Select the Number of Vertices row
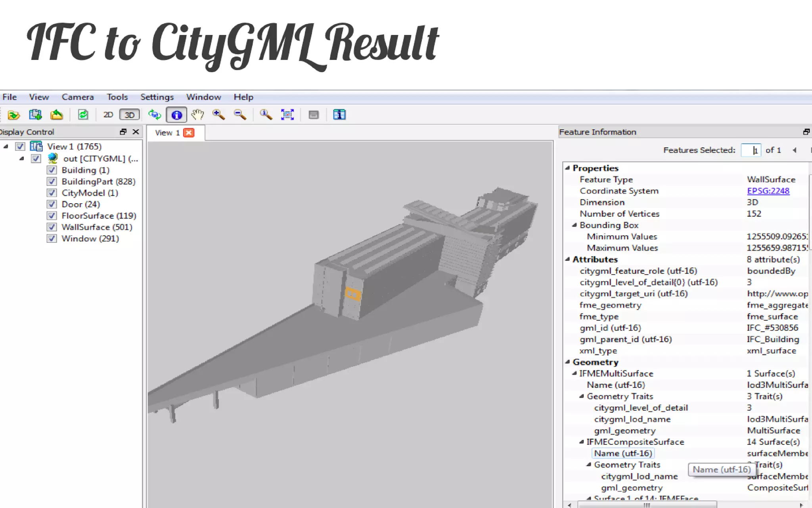812x508 pixels. (686, 214)
